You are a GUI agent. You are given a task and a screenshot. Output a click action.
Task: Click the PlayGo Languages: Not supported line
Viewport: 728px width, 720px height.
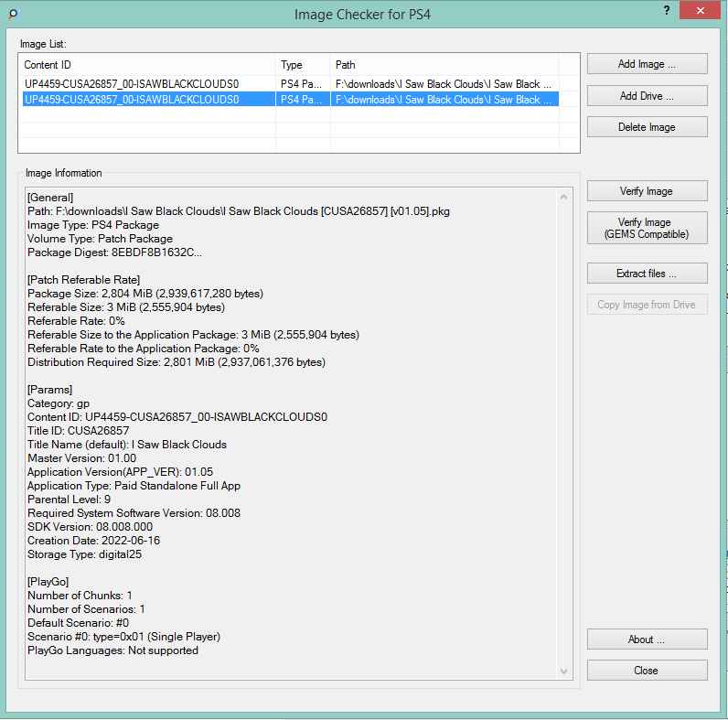(112, 650)
